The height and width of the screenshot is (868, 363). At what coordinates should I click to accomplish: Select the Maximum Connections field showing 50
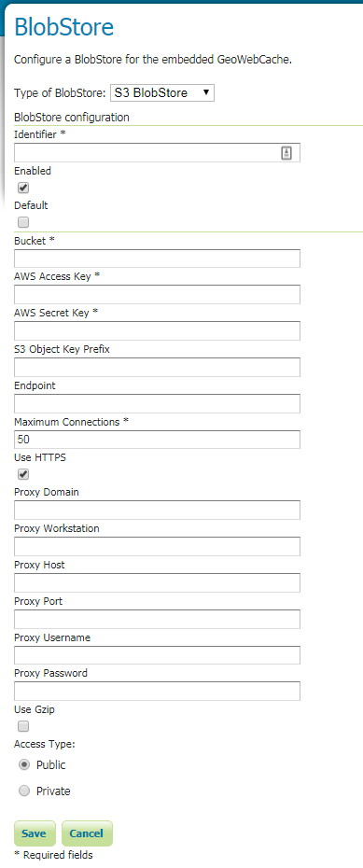click(157, 441)
